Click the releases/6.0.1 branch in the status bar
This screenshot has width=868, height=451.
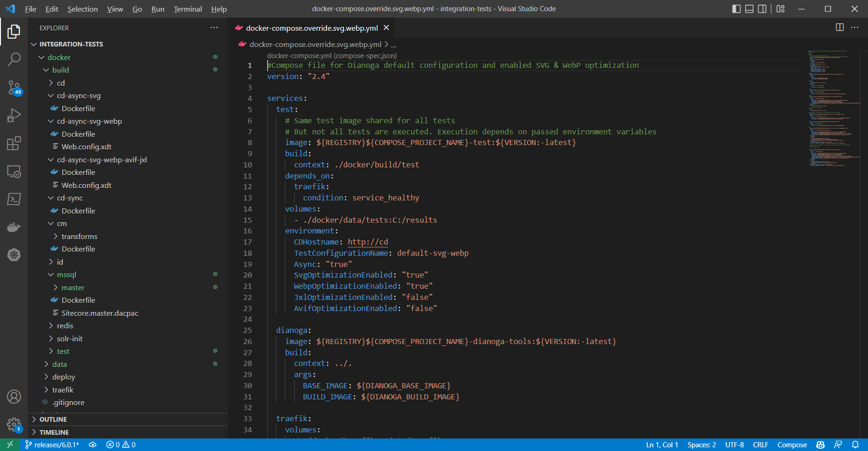click(53, 444)
